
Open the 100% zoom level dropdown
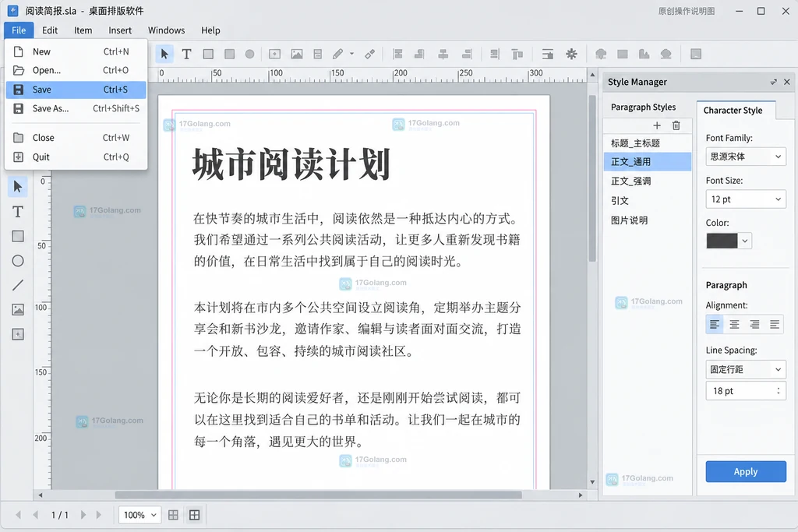pyautogui.click(x=140, y=515)
